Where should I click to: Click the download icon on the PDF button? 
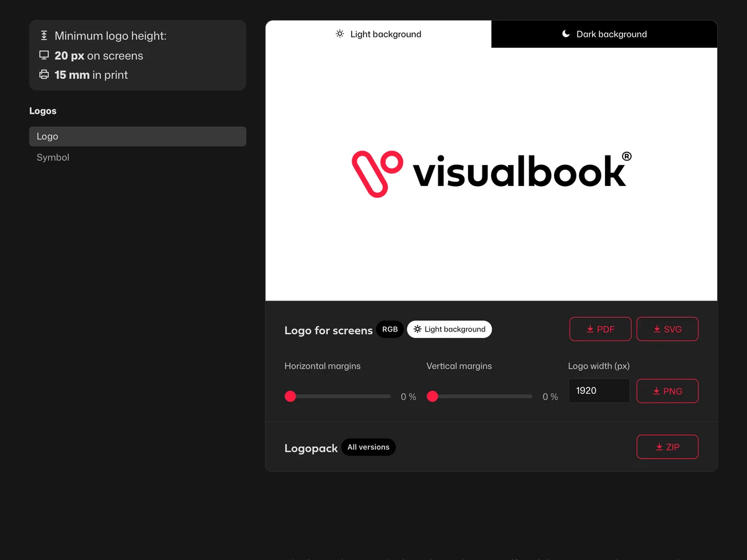[590, 329]
